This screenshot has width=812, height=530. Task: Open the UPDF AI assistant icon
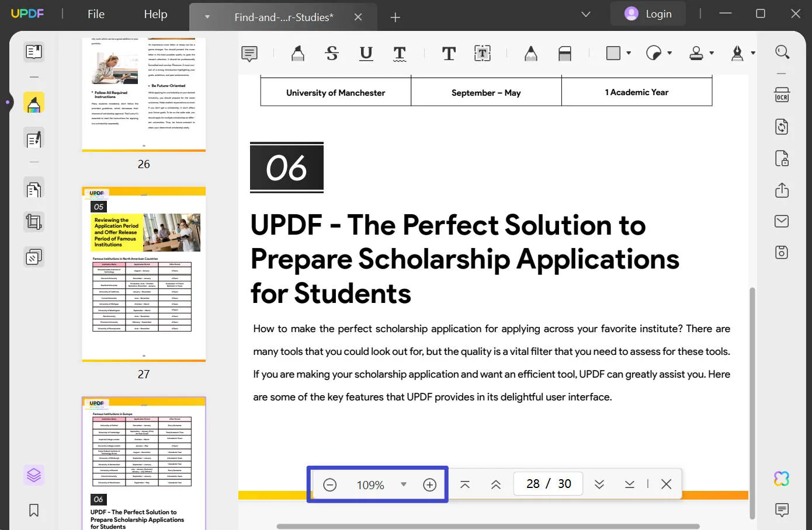[782, 479]
